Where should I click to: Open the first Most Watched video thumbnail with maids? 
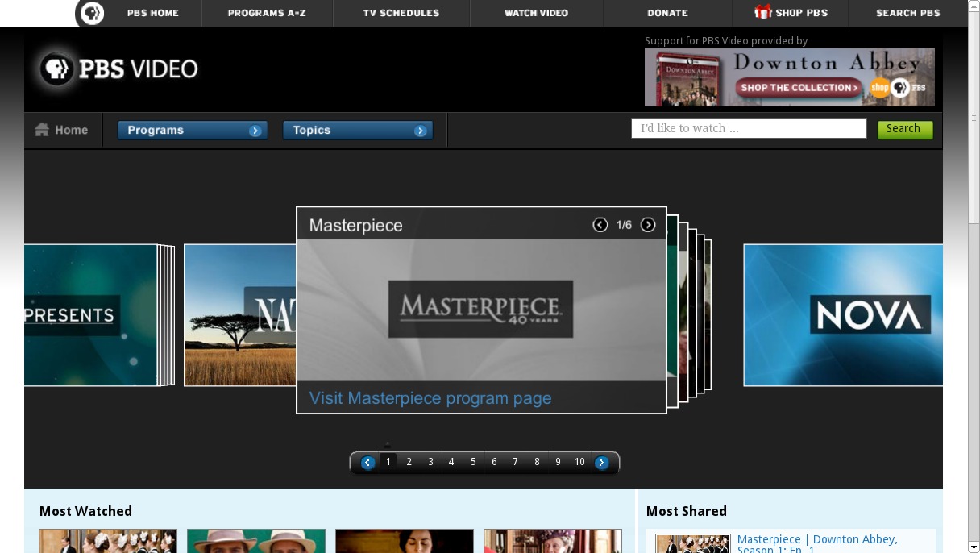click(x=108, y=541)
